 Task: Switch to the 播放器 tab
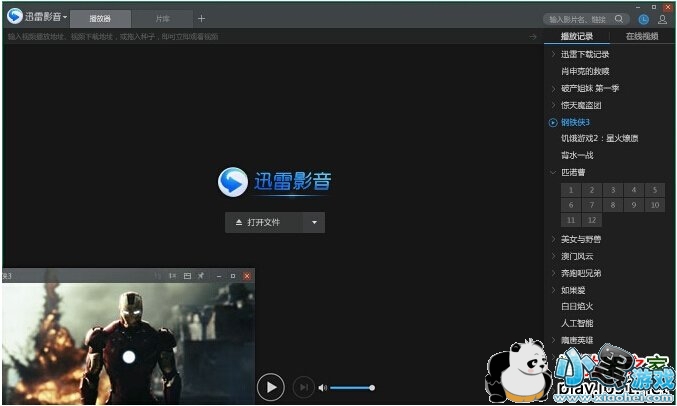100,19
